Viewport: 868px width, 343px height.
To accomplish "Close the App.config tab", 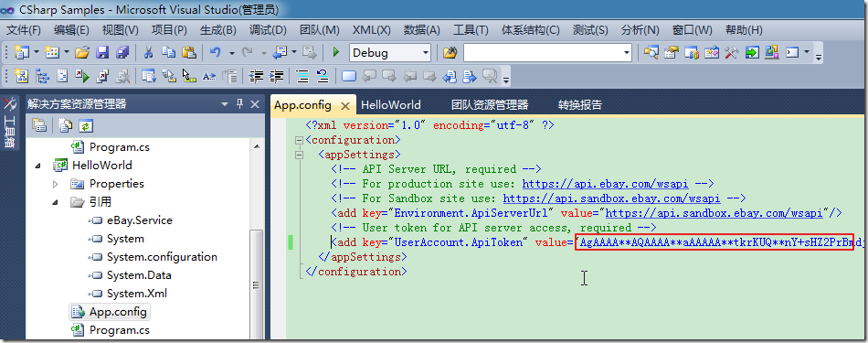I will [344, 105].
